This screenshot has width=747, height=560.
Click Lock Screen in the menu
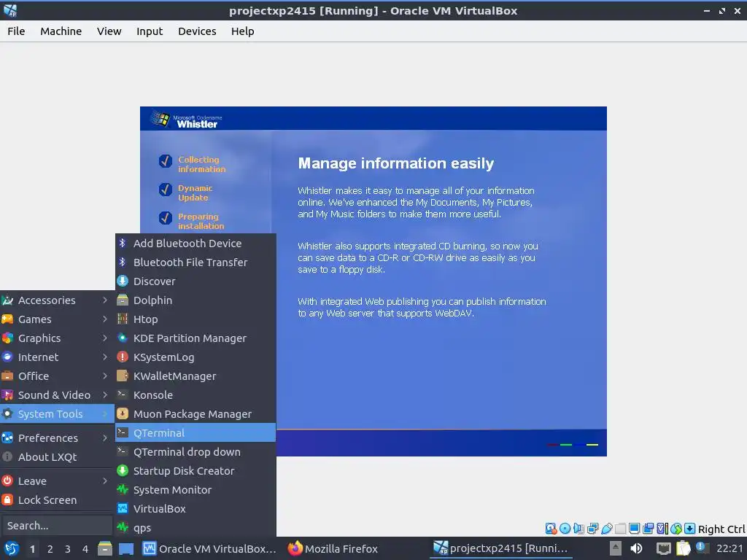pos(57,500)
